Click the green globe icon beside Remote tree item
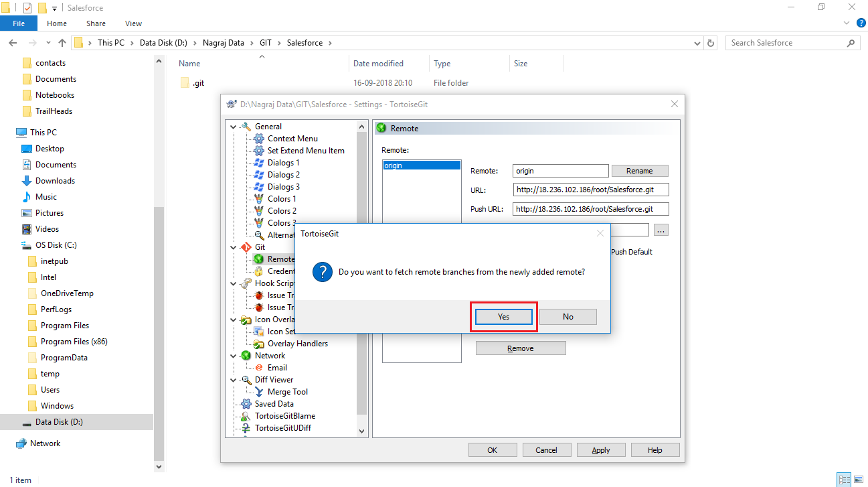The image size is (868, 487). click(259, 259)
